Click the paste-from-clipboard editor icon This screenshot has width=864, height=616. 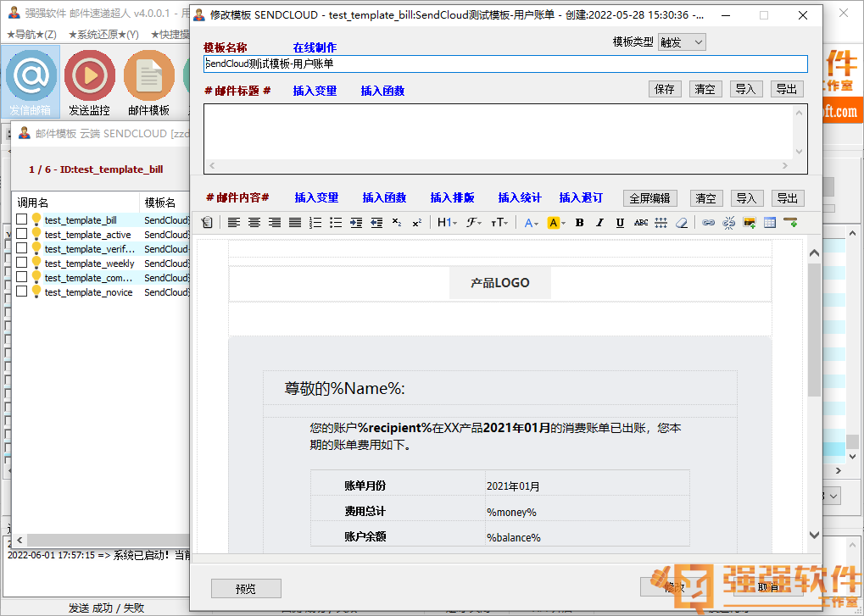(x=207, y=222)
